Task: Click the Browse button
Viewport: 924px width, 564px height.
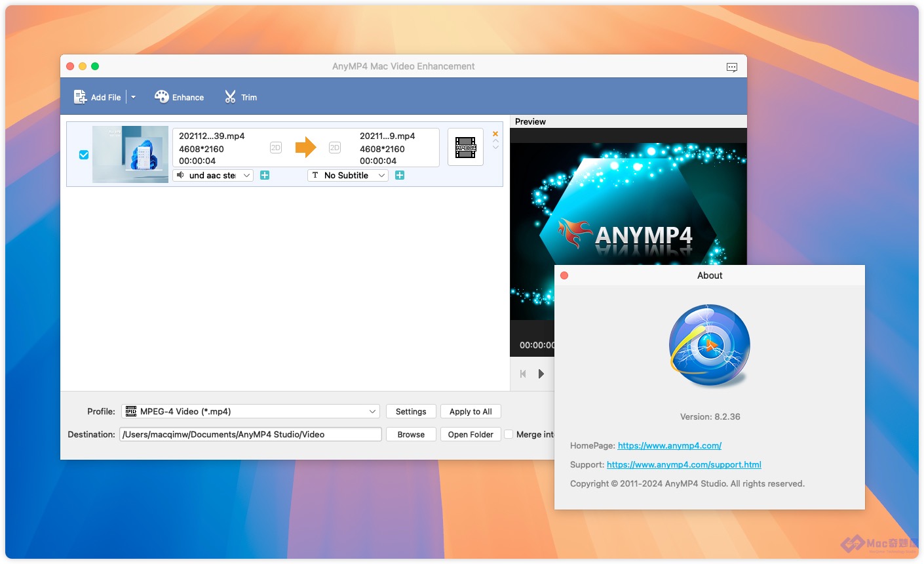Action: pos(411,434)
